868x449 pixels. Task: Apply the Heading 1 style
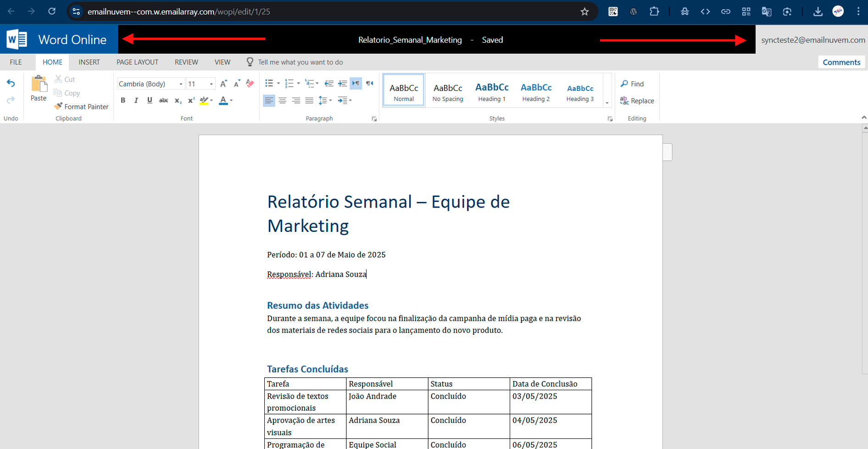tap(492, 91)
